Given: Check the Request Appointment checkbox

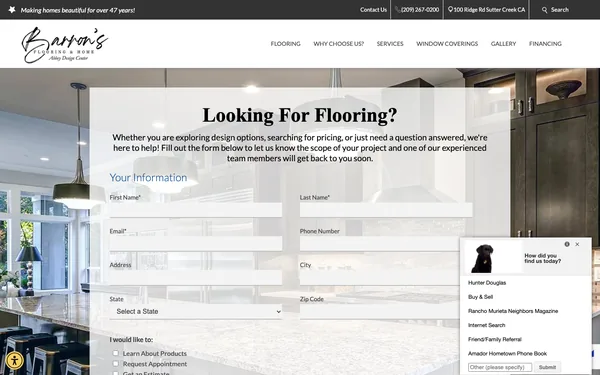Looking at the screenshot, I should pyautogui.click(x=116, y=364).
